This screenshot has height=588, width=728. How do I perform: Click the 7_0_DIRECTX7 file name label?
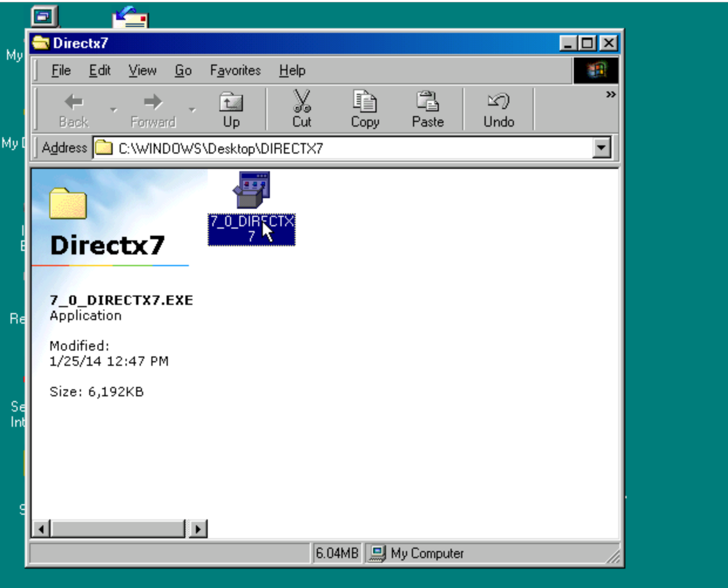252,229
